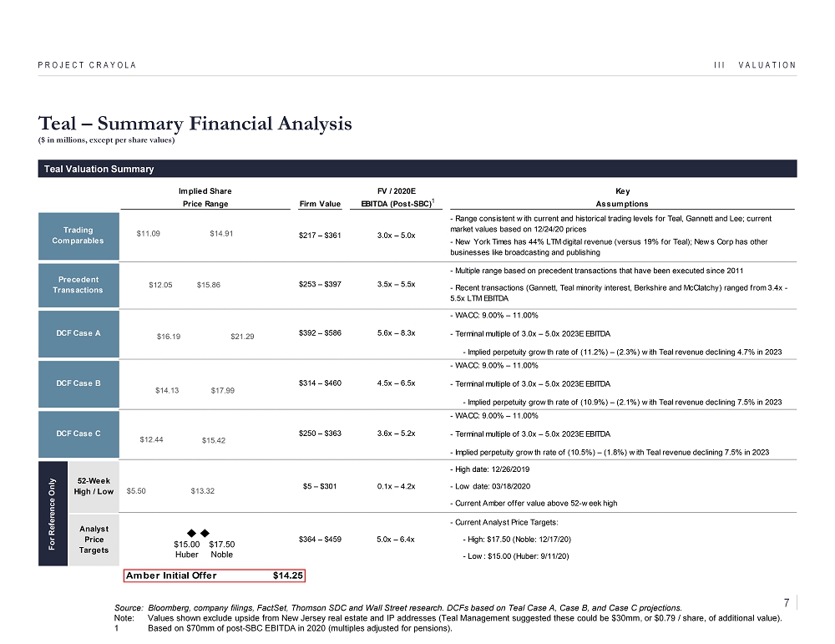Click the Firm Value column header
The height and width of the screenshot is (644, 835).
319,204
